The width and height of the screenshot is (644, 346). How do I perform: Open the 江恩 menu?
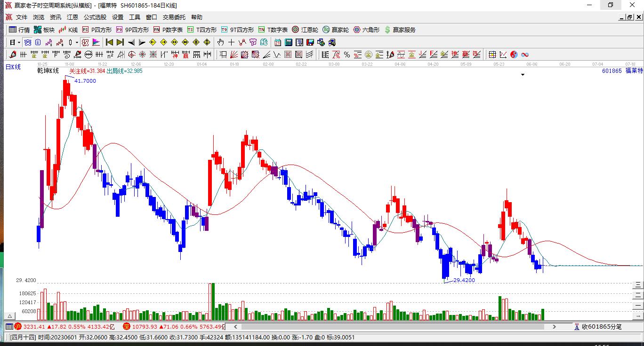[72, 17]
